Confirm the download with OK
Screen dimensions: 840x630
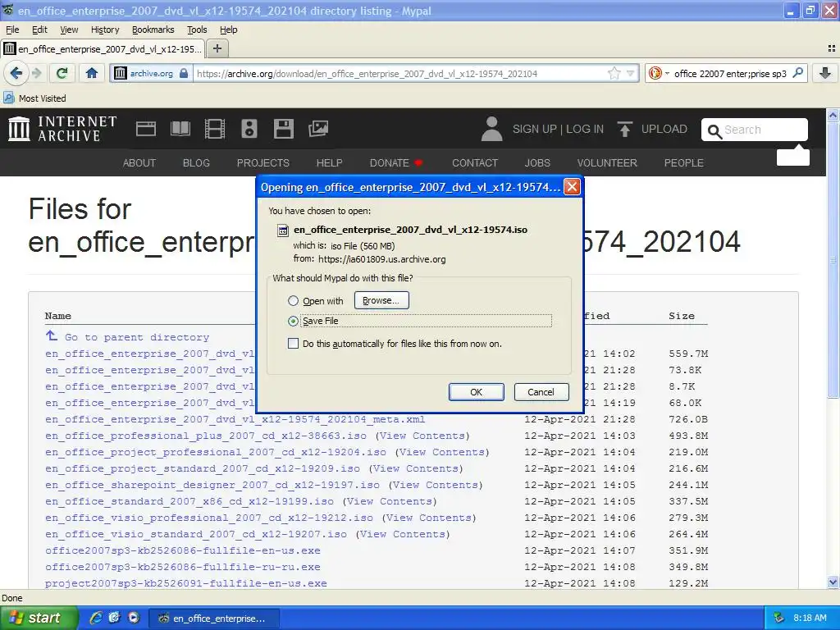[x=477, y=392]
